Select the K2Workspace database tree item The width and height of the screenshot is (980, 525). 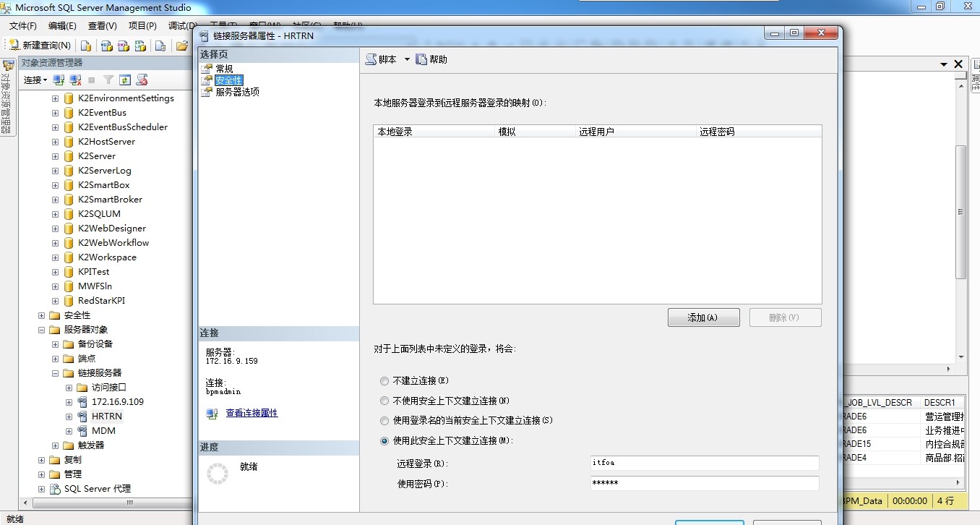tap(107, 257)
